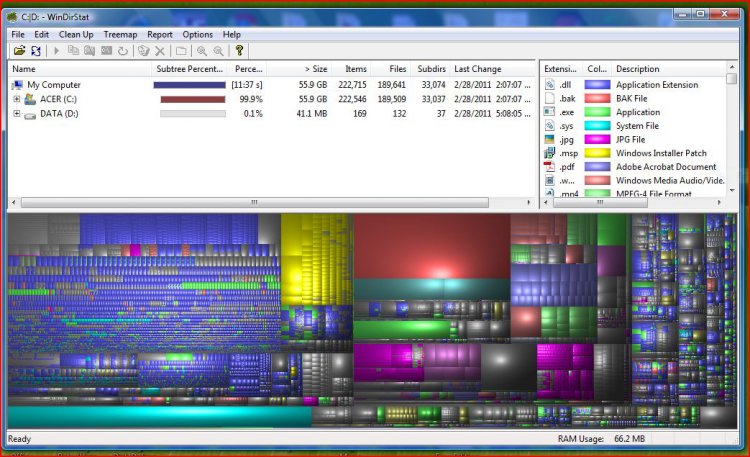The width and height of the screenshot is (750, 457).
Task: Sort by the Size column header
Action: point(299,69)
